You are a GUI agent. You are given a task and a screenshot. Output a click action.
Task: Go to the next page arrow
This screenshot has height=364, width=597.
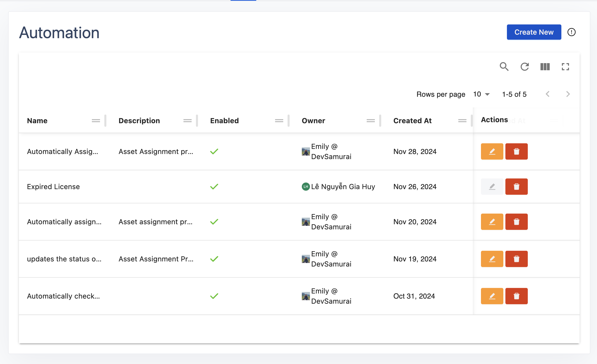(x=568, y=94)
